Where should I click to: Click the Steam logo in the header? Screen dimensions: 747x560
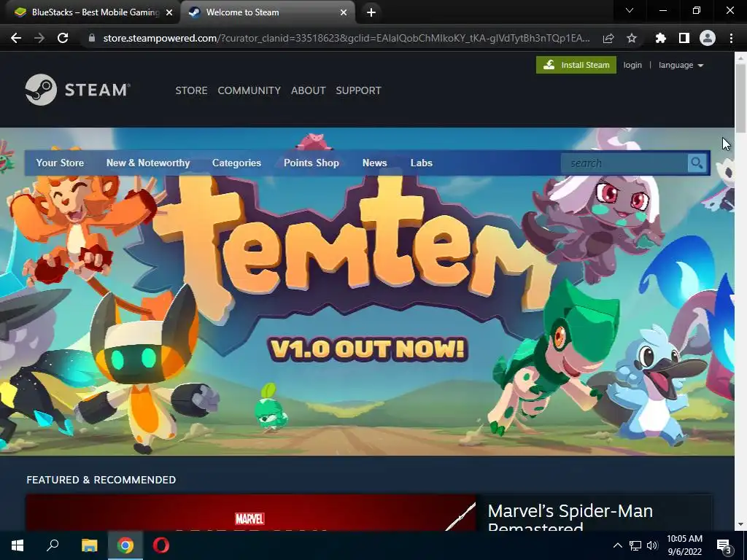point(77,90)
